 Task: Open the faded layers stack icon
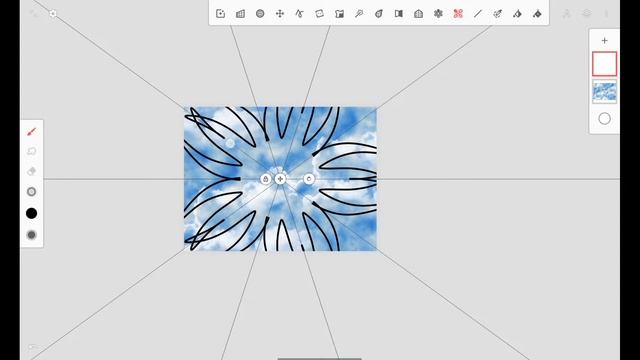click(587, 13)
